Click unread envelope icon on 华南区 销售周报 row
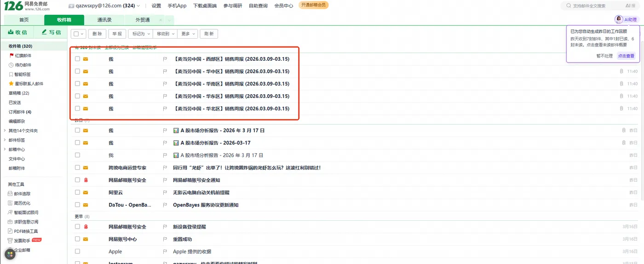This screenshot has width=644, height=264. 86,84
